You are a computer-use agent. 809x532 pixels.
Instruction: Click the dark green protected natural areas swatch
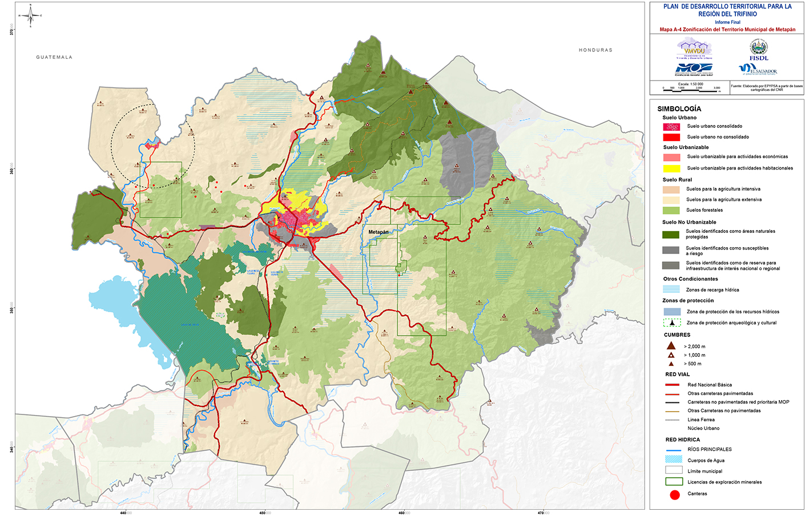coord(671,234)
